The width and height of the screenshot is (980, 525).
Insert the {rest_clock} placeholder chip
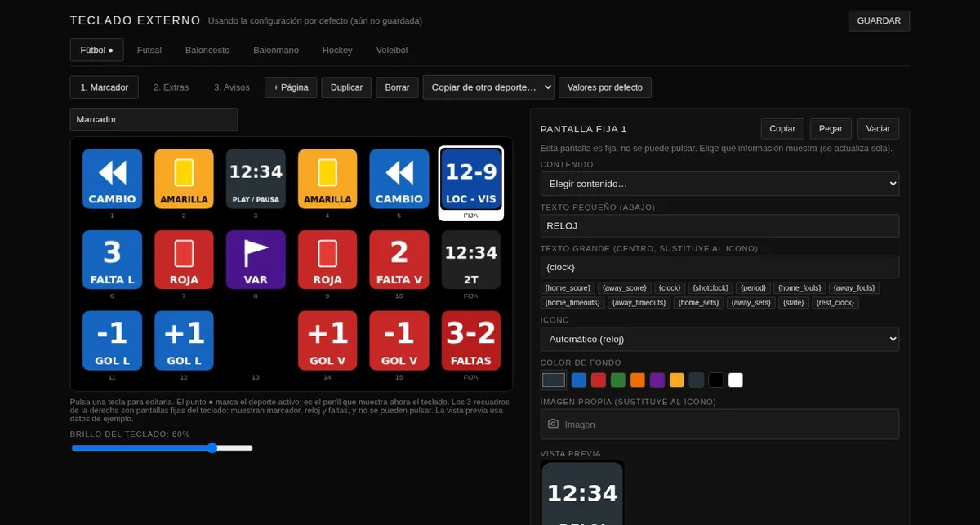(835, 303)
